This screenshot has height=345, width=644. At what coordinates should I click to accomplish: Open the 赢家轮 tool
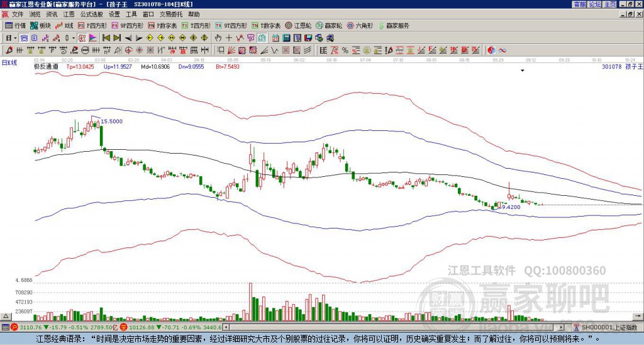(x=329, y=25)
